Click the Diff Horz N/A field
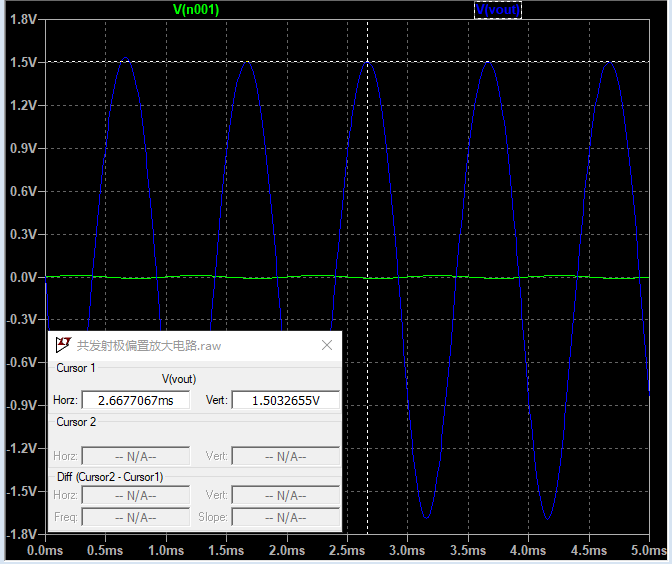The height and width of the screenshot is (564, 672). (136, 495)
